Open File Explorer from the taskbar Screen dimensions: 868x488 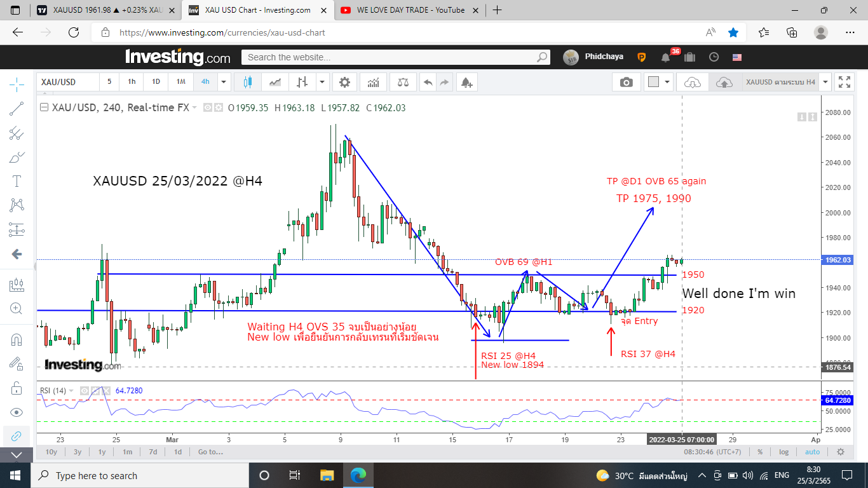coord(327,475)
